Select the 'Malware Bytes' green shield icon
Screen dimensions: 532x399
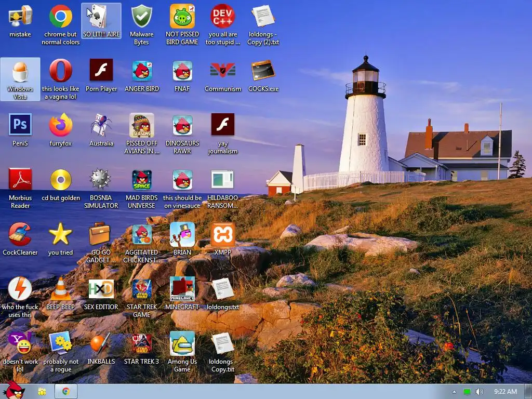141,25
